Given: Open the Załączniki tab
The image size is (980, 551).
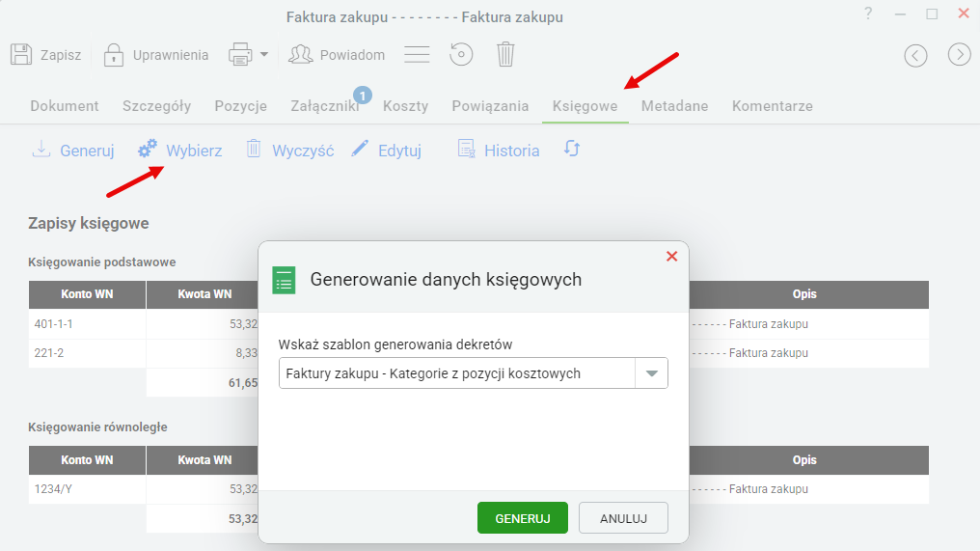Looking at the screenshot, I should coord(325,106).
